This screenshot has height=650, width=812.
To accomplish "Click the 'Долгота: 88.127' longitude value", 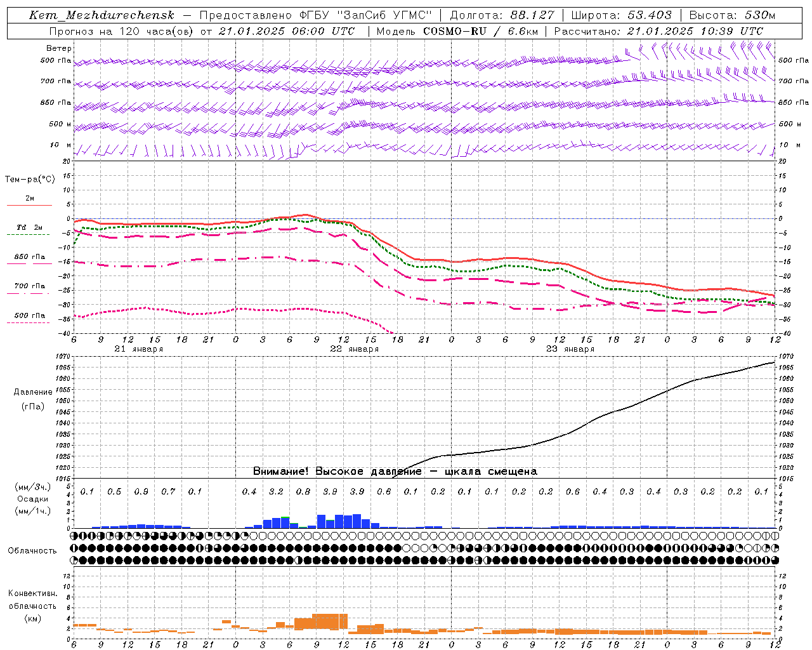I will pos(502,15).
